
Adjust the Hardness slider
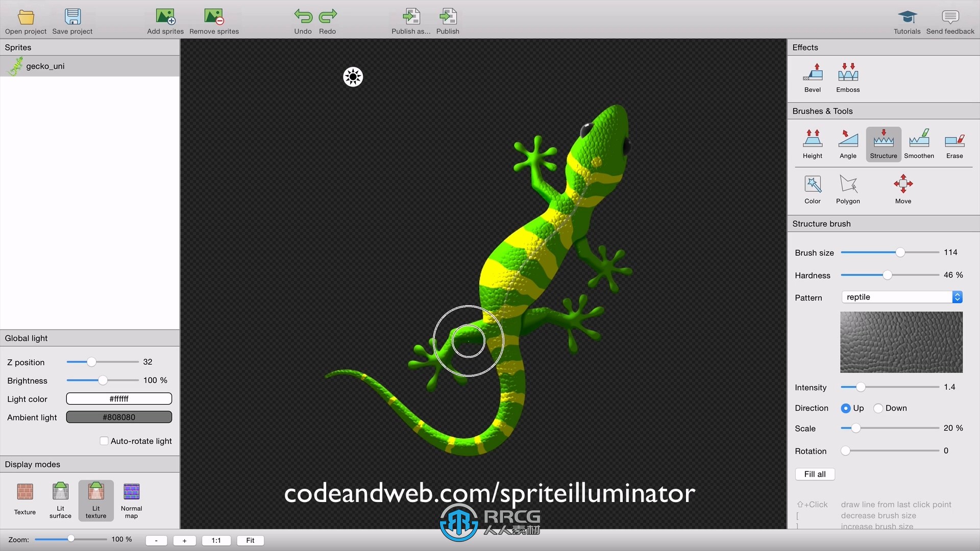[888, 275]
